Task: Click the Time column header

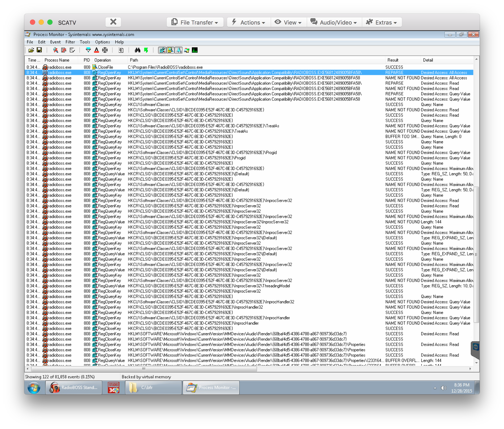Action: click(34, 60)
